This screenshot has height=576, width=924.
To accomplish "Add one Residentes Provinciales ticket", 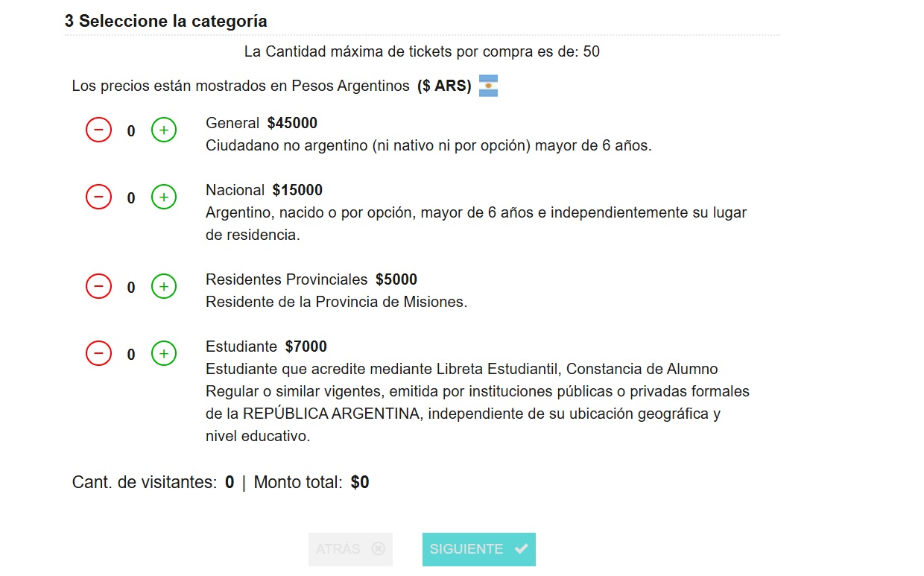I will (163, 286).
